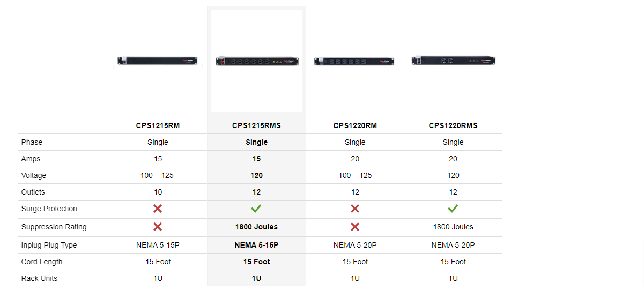Click the red X for CPS1220RM surge protection
The image size is (644, 297).
pyautogui.click(x=355, y=209)
